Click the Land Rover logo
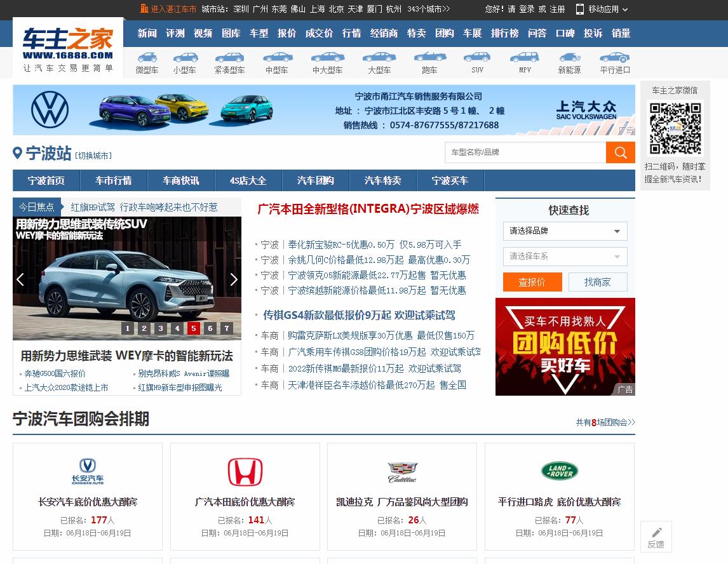This screenshot has width=728, height=564. click(x=560, y=471)
